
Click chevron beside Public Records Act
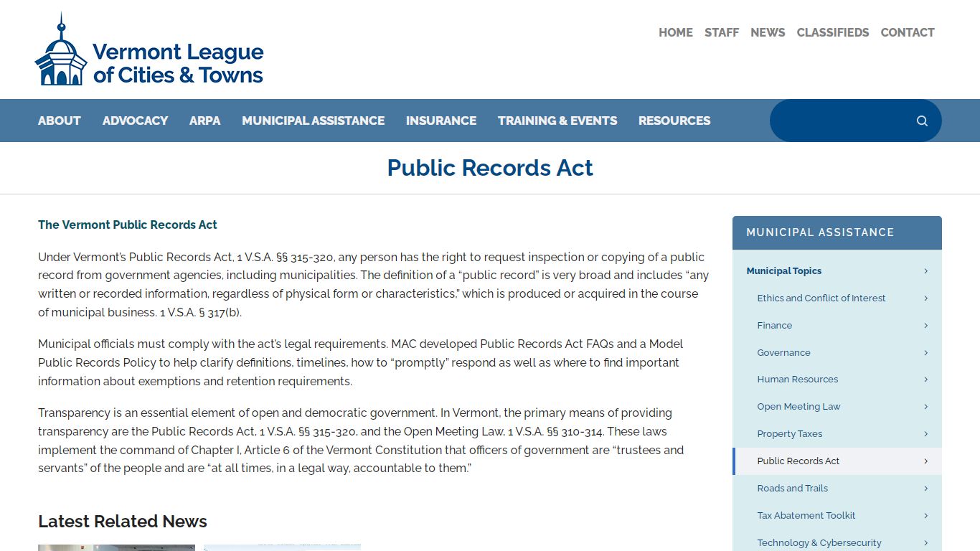pos(925,461)
